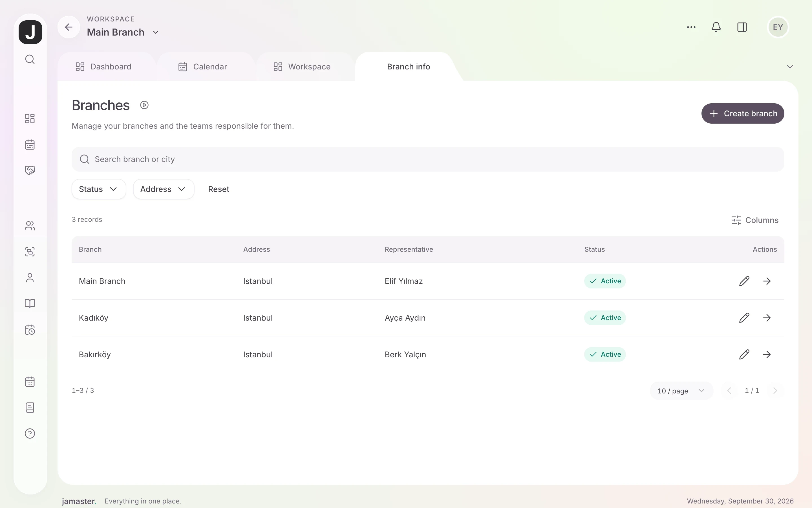
Task: Open the three-dots more menu
Action: pos(691,27)
